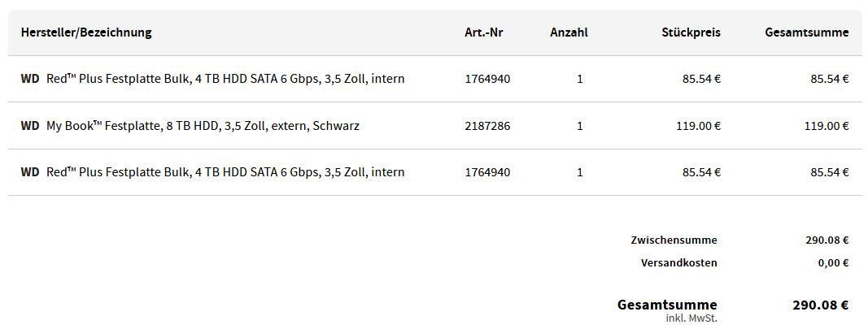Click the Zwischensumme label
Screen dimensions: 868x329
point(674,240)
